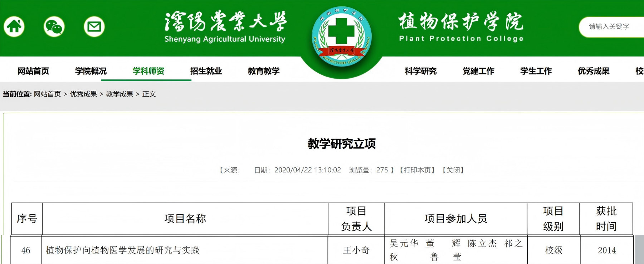The height and width of the screenshot is (264, 644).
Task: Click the 关闭 close page link
Action: click(x=453, y=170)
